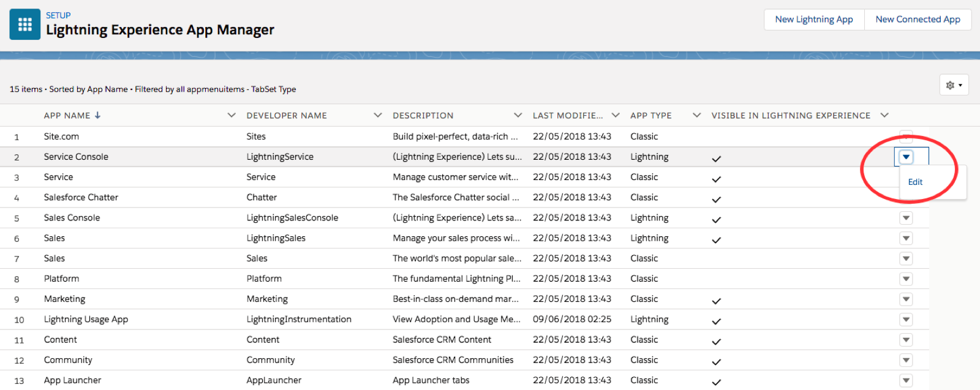Open App Type column chevron menu
Viewport: 980px width, 390px height.
click(696, 115)
